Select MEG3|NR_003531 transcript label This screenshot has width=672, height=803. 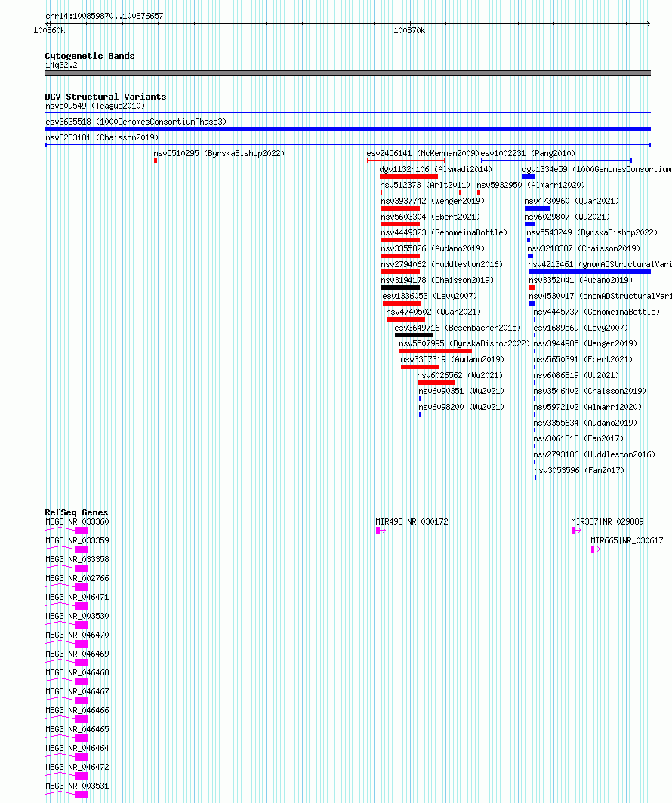click(77, 786)
